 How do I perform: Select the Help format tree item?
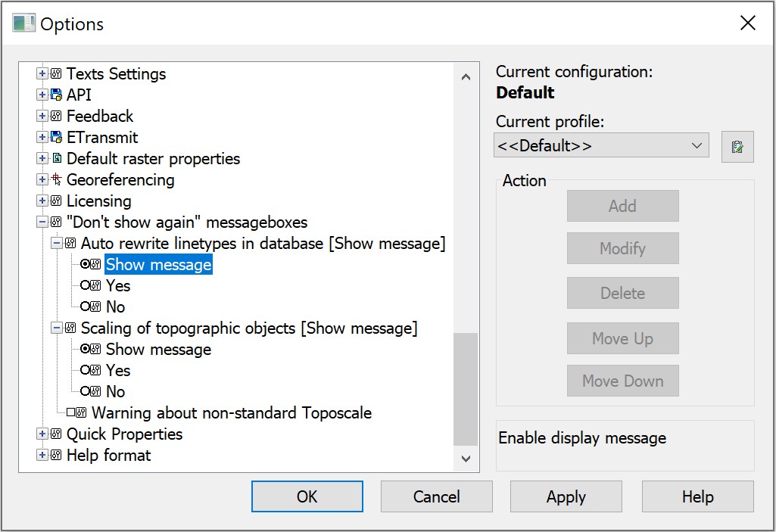[108, 456]
